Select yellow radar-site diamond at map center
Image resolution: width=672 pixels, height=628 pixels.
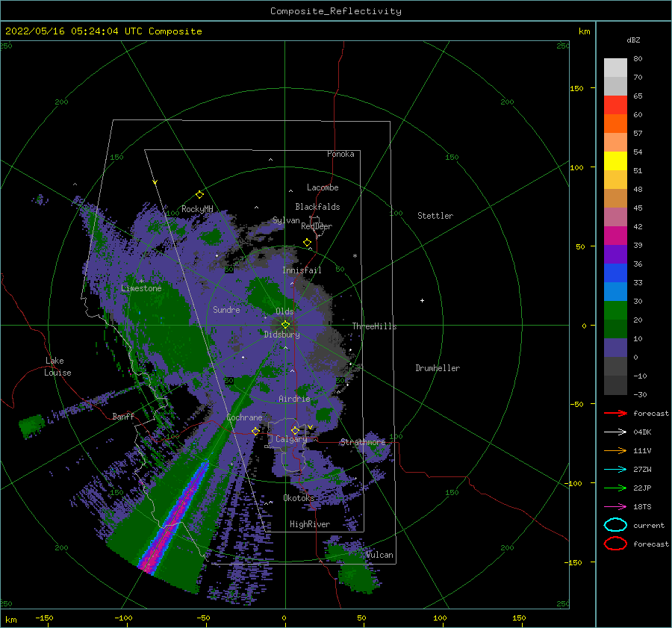coord(285,325)
